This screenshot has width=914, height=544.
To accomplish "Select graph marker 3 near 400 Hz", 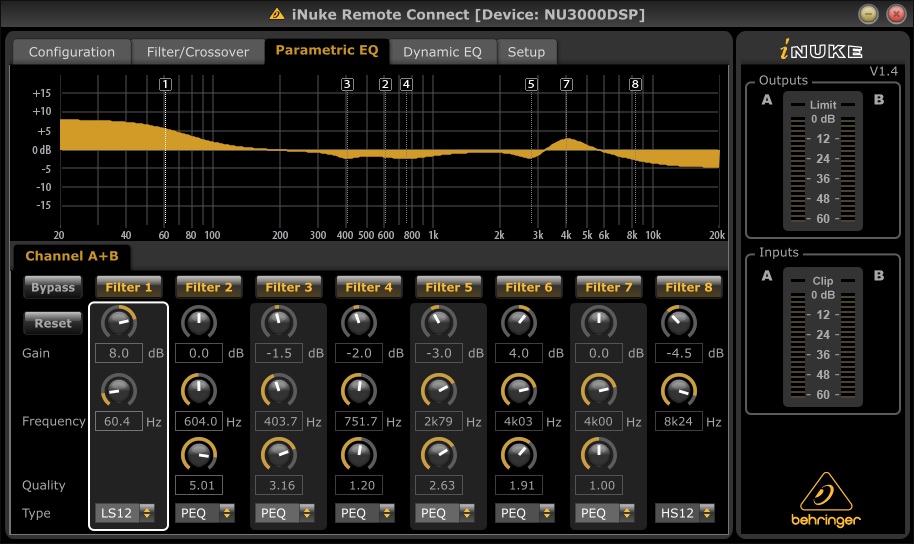I will [x=347, y=85].
